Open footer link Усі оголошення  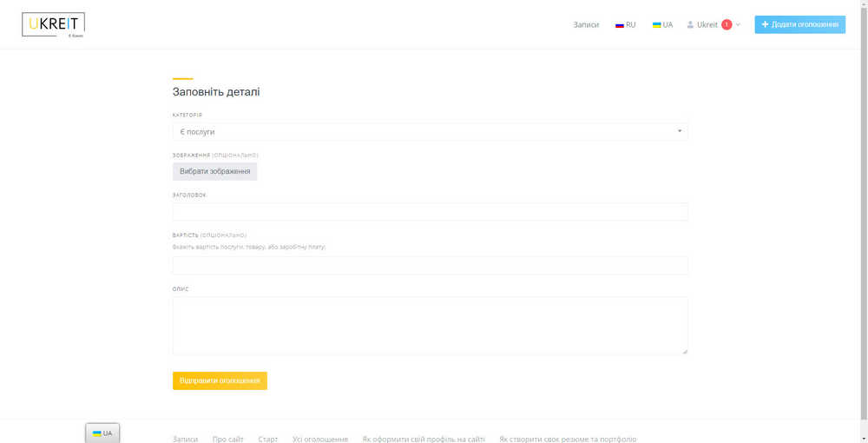(320, 440)
